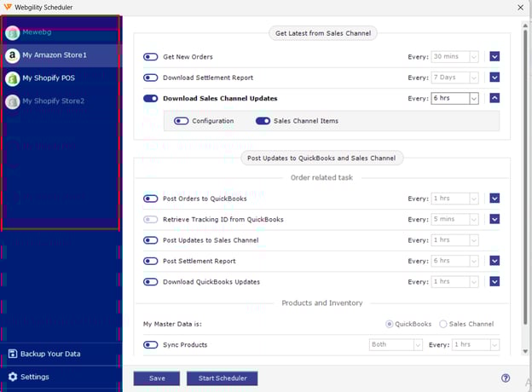Screen dimensions: 532x392
Task: Select My Amazon Store1 in sidebar
Action: coord(61,55)
